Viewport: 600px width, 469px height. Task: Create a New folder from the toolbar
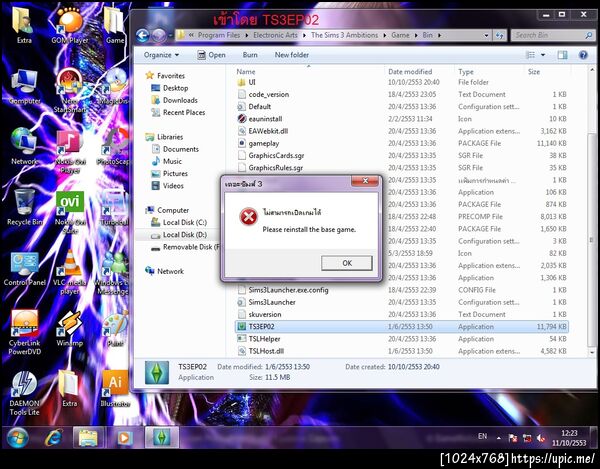(292, 55)
